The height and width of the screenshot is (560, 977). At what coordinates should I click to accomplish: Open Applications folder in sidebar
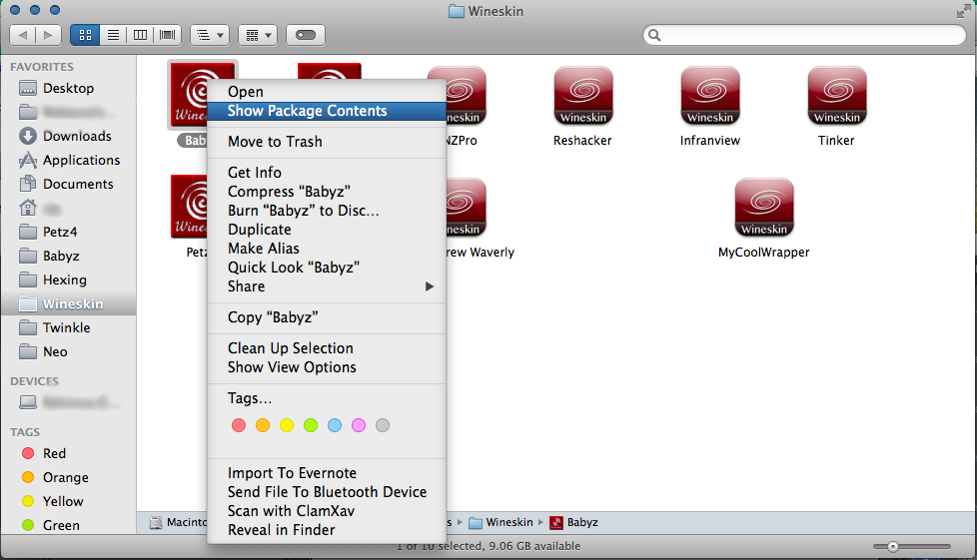coord(81,160)
